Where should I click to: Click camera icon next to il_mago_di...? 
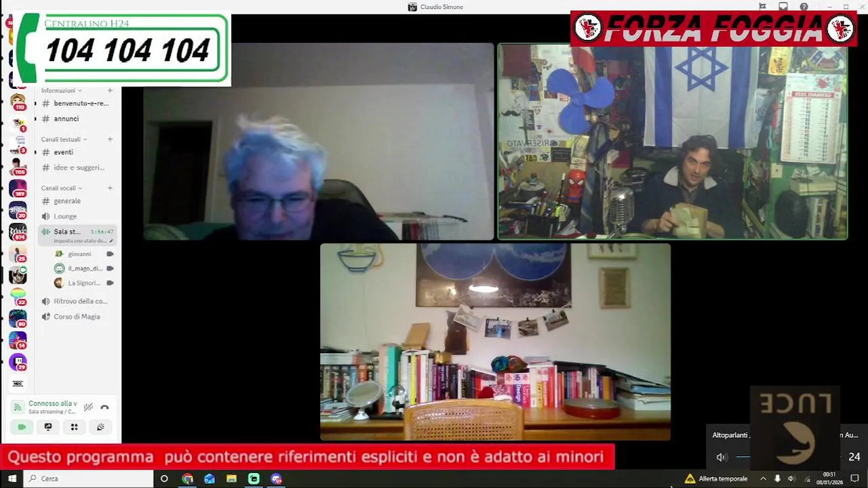110,268
